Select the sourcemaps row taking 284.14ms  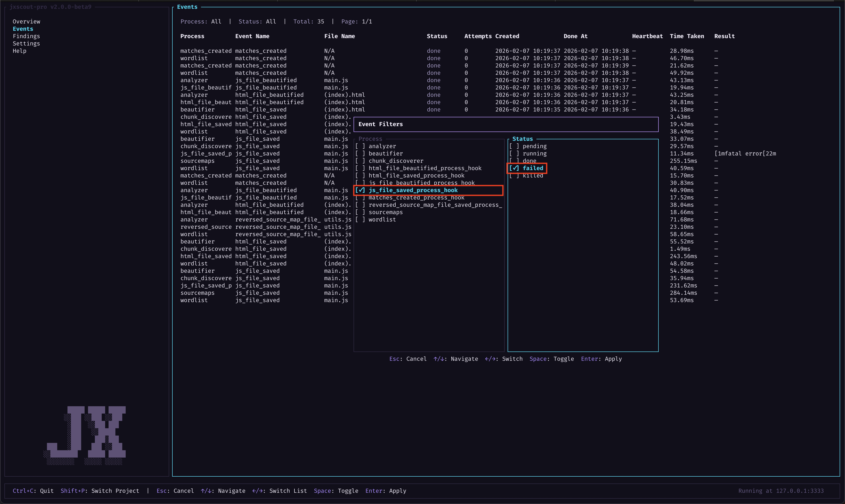449,293
